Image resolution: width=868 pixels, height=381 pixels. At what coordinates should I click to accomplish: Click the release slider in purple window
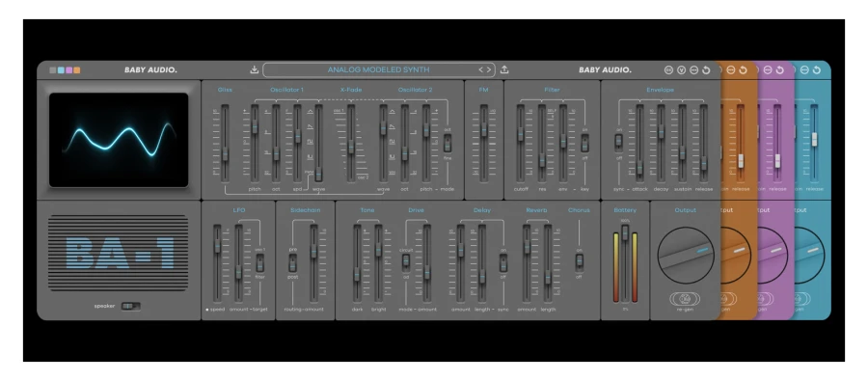[x=777, y=160]
